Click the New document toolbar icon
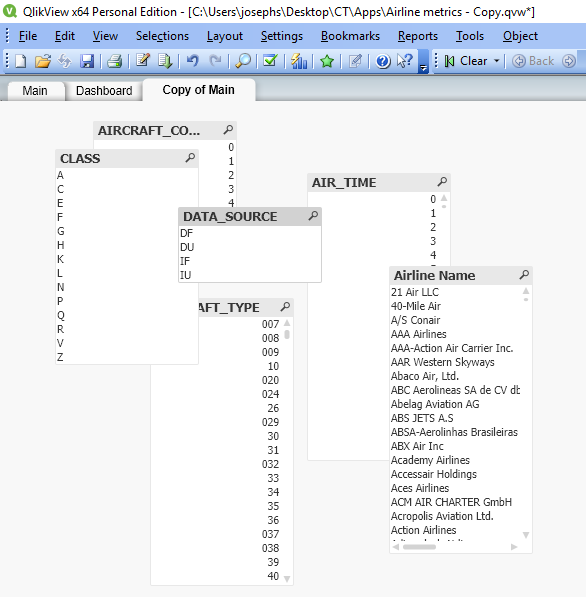 coord(21,61)
